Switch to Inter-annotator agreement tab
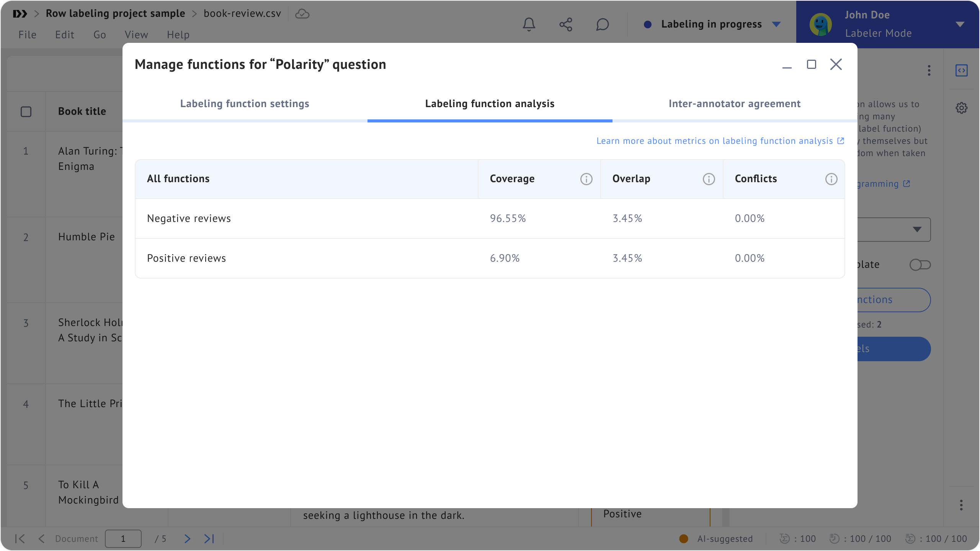This screenshot has width=980, height=551. [734, 104]
